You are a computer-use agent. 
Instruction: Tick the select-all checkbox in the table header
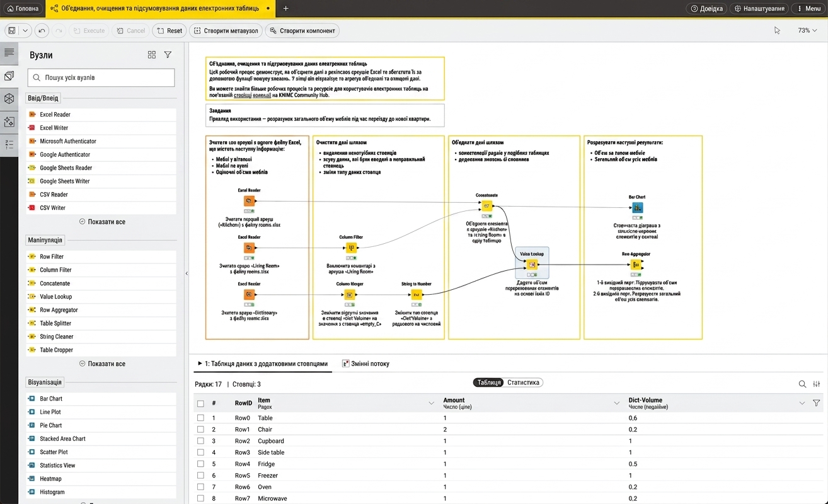200,403
